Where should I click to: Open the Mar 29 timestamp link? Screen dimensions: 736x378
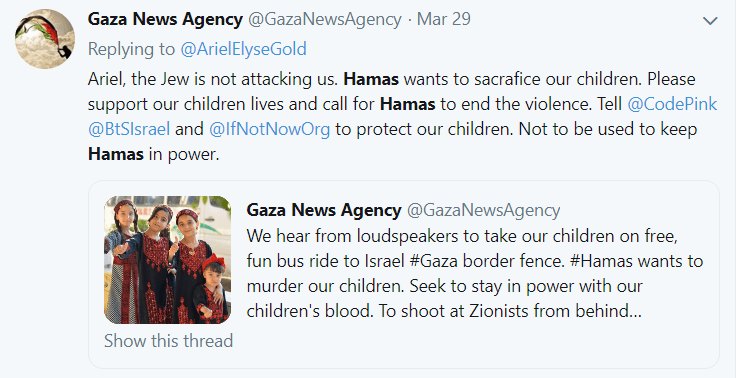[444, 20]
